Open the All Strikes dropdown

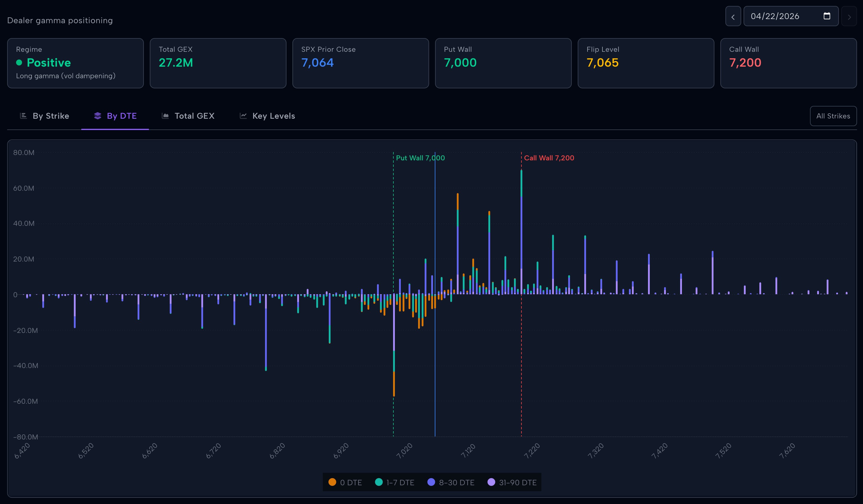(833, 116)
